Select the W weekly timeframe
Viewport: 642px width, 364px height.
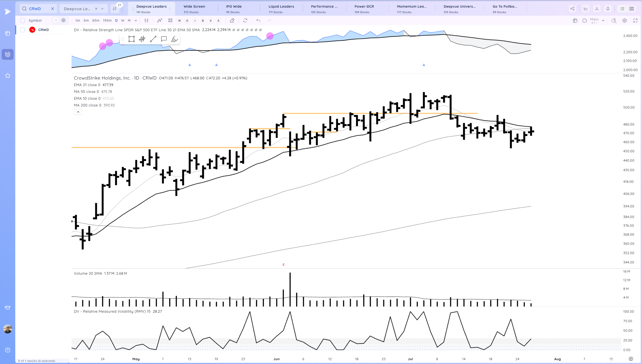pyautogui.click(x=123, y=21)
